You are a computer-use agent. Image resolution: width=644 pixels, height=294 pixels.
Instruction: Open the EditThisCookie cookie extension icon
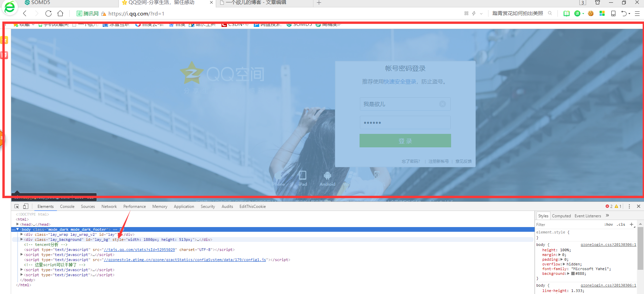[591, 13]
